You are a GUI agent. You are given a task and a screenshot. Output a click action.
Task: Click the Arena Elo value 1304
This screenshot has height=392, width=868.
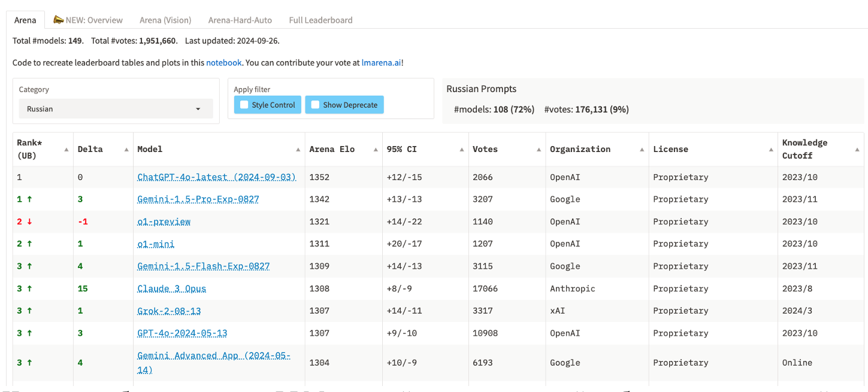pyautogui.click(x=319, y=363)
